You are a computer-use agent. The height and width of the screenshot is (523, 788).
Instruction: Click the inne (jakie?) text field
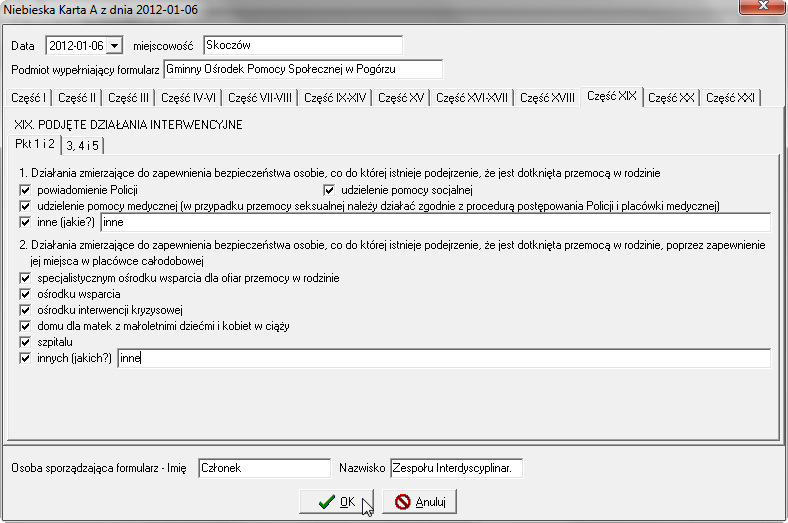tap(435, 222)
